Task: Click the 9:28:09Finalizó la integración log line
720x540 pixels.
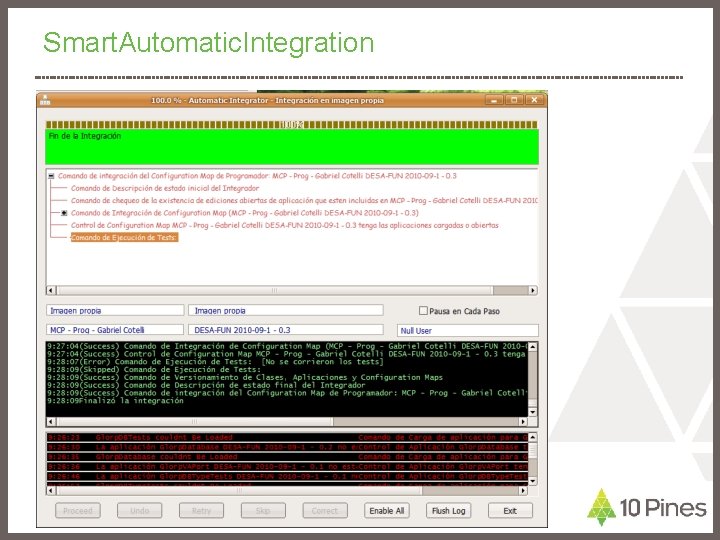Action: (x=115, y=401)
